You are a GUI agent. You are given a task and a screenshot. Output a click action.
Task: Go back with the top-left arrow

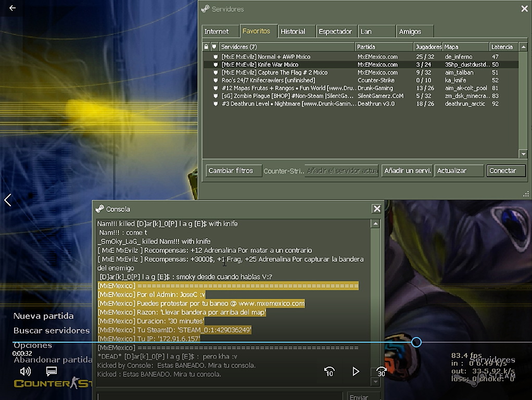[x=12, y=8]
